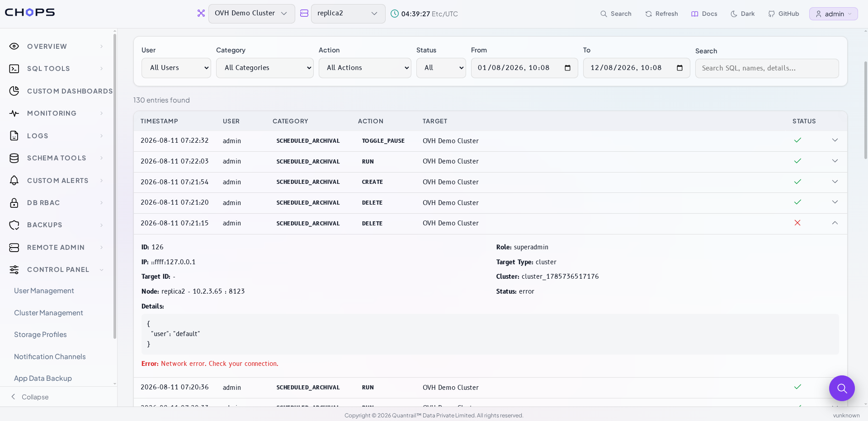
Task: Open the replica2 node selector
Action: (x=348, y=14)
